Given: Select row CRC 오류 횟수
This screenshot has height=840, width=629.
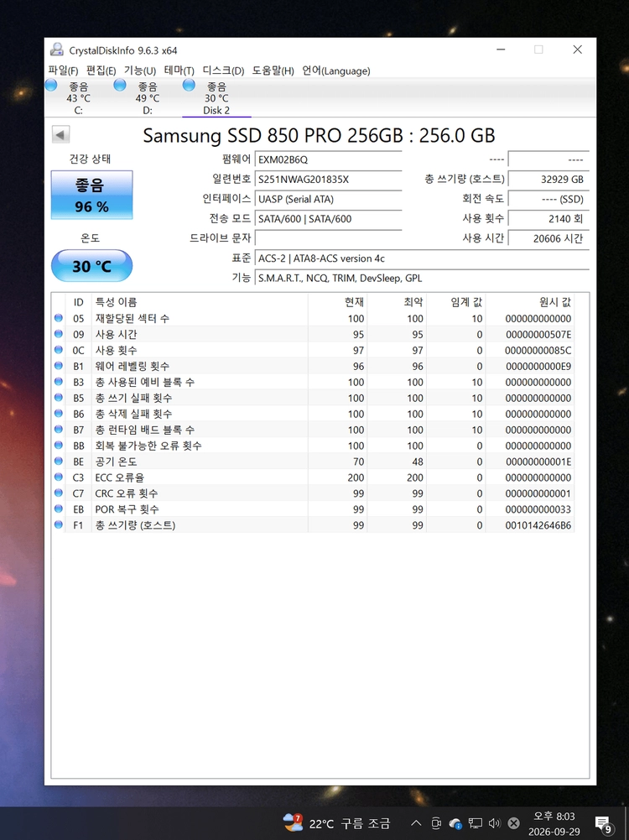Looking at the screenshot, I should [313, 493].
